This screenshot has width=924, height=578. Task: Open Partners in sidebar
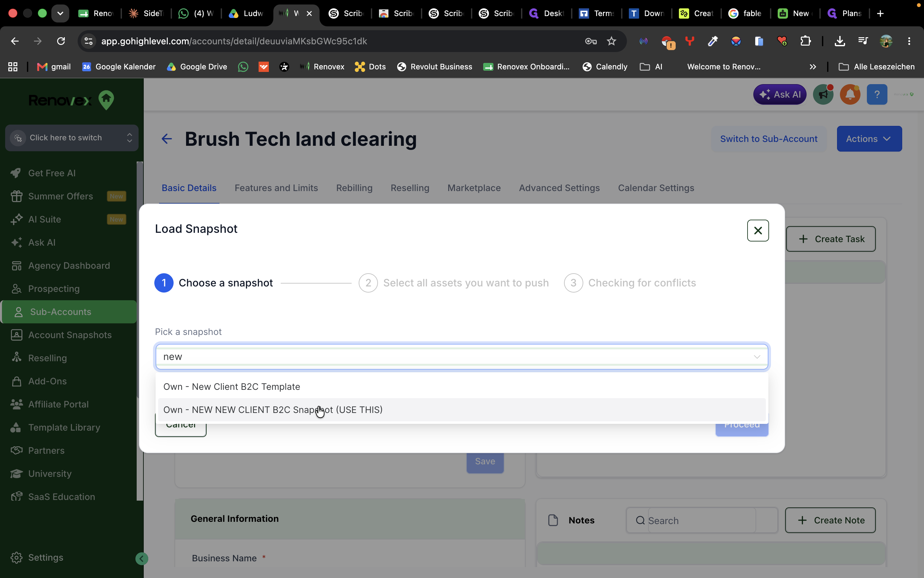tap(46, 451)
